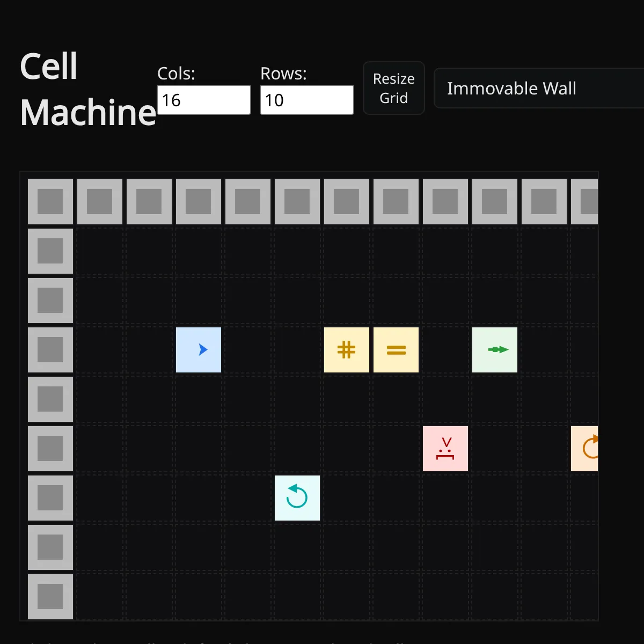The image size is (644, 644).
Task: Select the cyan counter-clockwise rotator cell
Action: (x=297, y=498)
